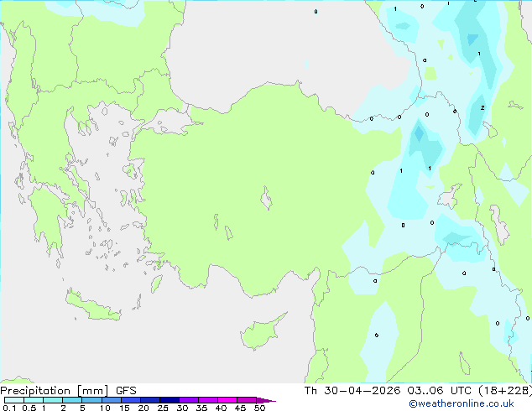Pick the 15–20 mm legend color box
This screenshot has height=411, width=532.
click(x=131, y=400)
